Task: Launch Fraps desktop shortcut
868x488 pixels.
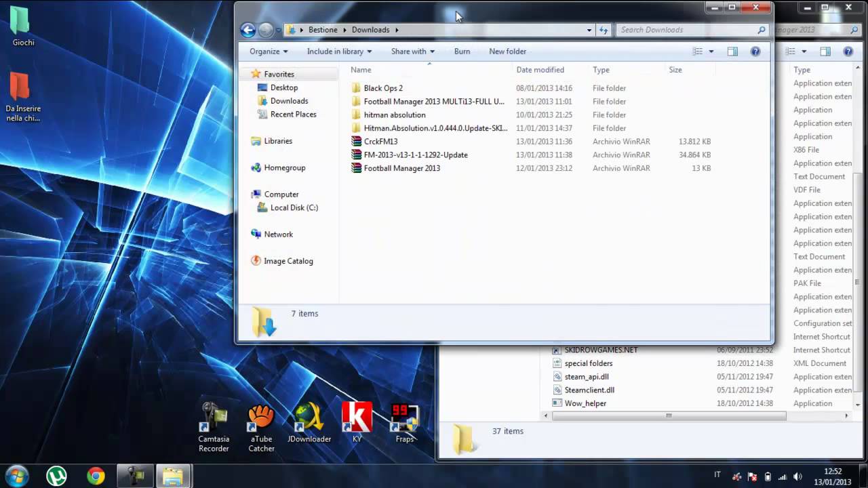Action: 405,424
